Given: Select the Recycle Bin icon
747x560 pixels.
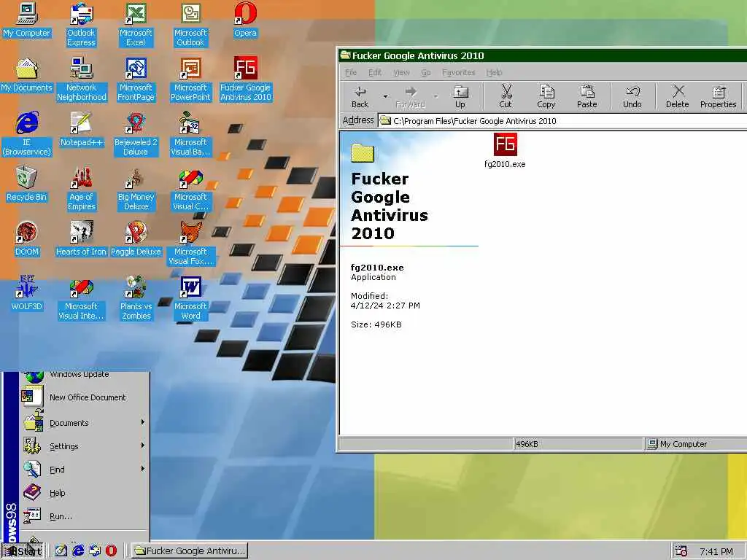Looking at the screenshot, I should (x=27, y=184).
